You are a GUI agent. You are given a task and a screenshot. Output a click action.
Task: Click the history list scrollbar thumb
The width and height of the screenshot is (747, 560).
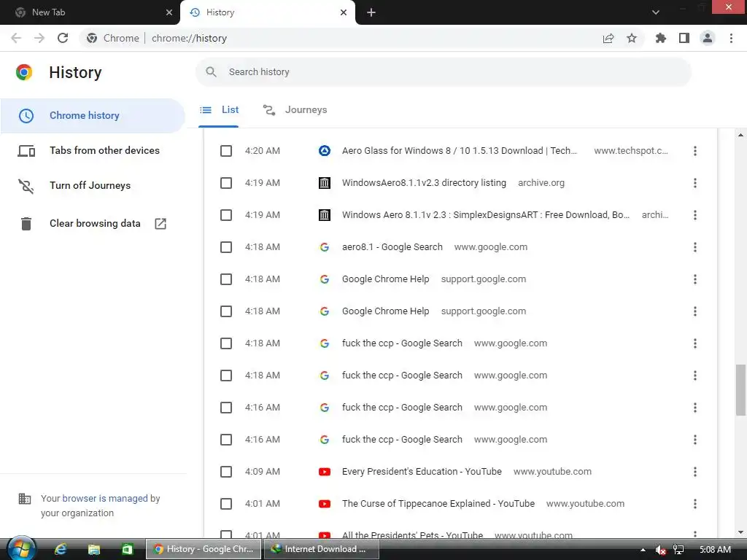tap(741, 390)
